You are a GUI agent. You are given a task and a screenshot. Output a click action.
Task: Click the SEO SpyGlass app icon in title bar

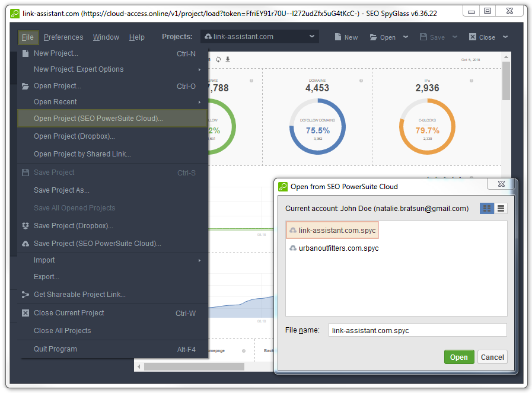[15, 14]
